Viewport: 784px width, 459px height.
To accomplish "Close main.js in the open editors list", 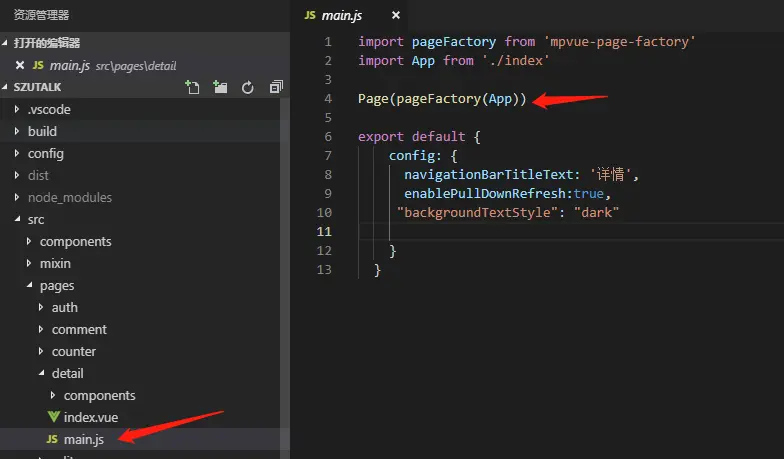I will tap(20, 65).
